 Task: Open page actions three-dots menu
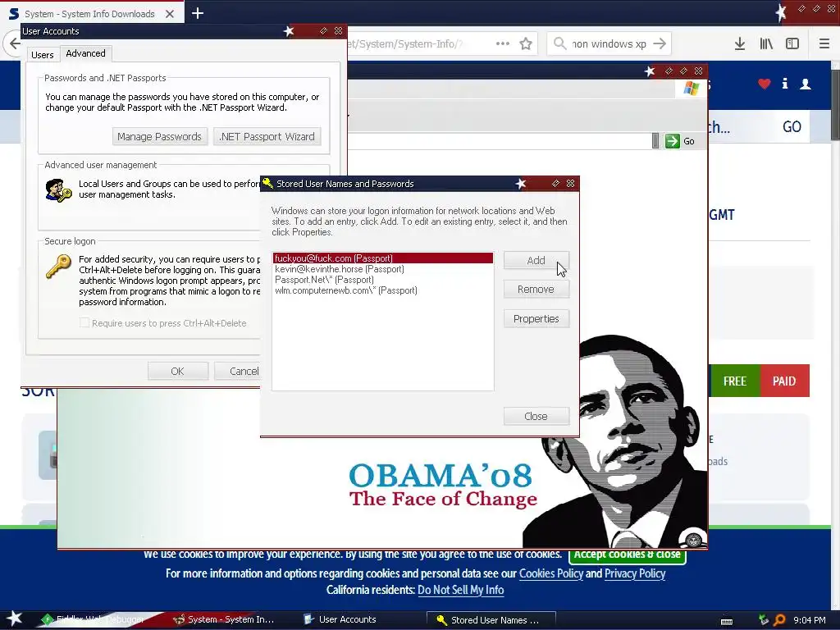coord(503,44)
